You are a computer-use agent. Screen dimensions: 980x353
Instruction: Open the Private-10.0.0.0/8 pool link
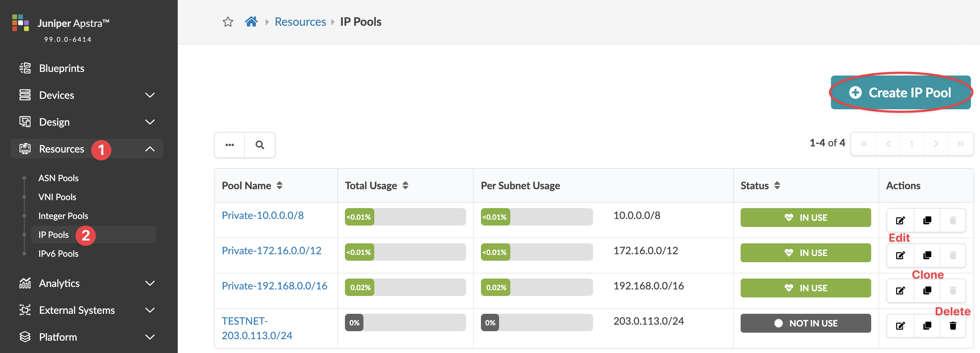(x=263, y=215)
